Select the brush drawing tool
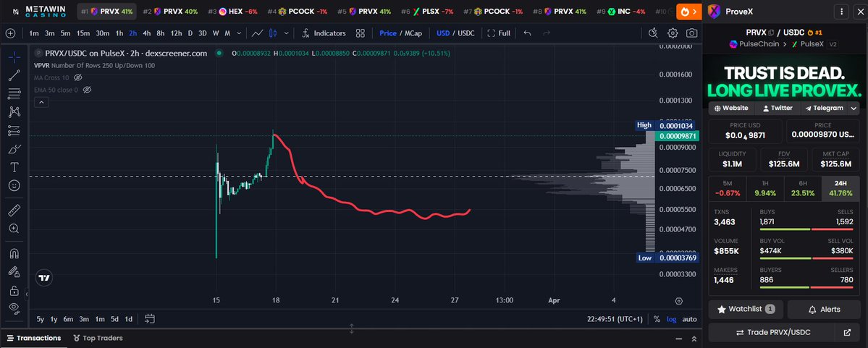Image resolution: width=868 pixels, height=348 pixels. click(14, 149)
